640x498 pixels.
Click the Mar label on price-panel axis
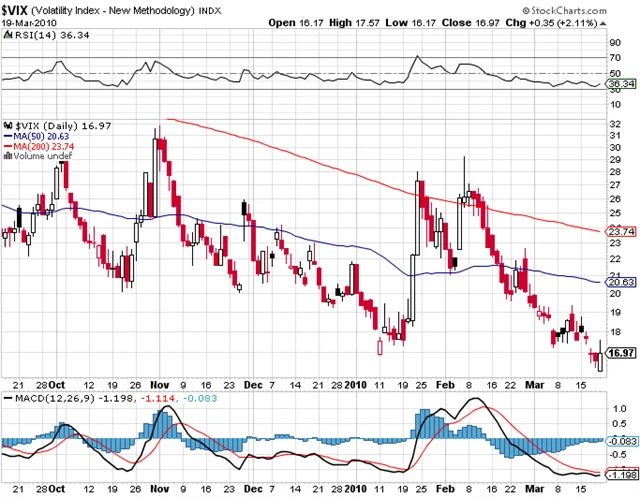[x=534, y=385]
